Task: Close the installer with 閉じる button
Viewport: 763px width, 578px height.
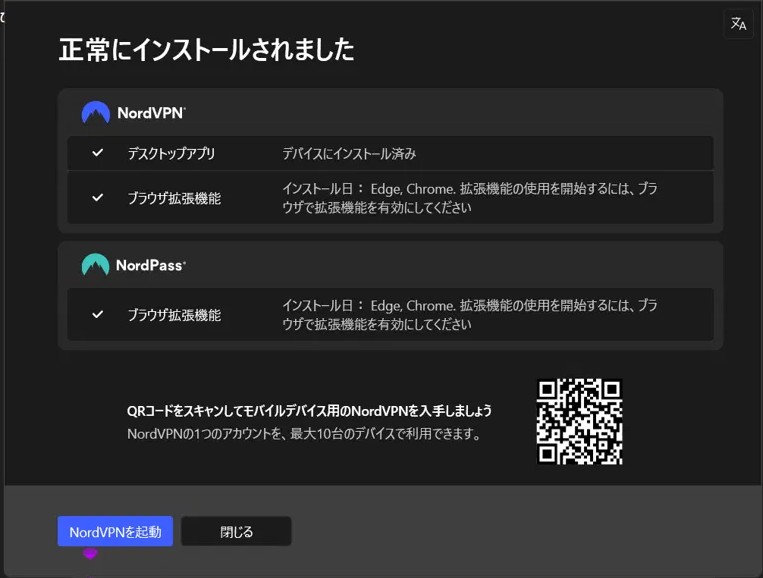Action: (x=236, y=531)
